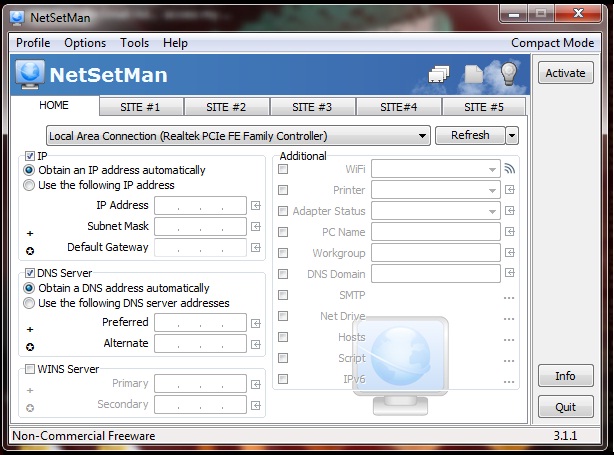Get current Primary WINS arrow icon
The width and height of the screenshot is (614, 455).
tap(256, 385)
